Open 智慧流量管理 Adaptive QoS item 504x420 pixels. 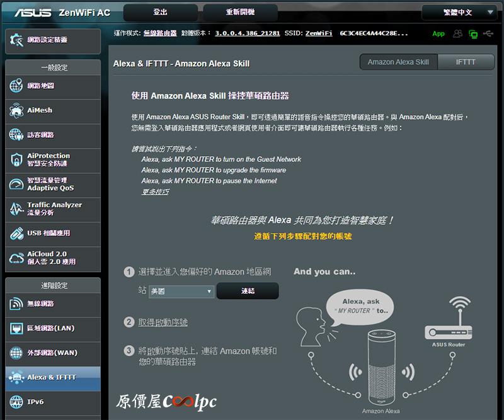pos(53,184)
